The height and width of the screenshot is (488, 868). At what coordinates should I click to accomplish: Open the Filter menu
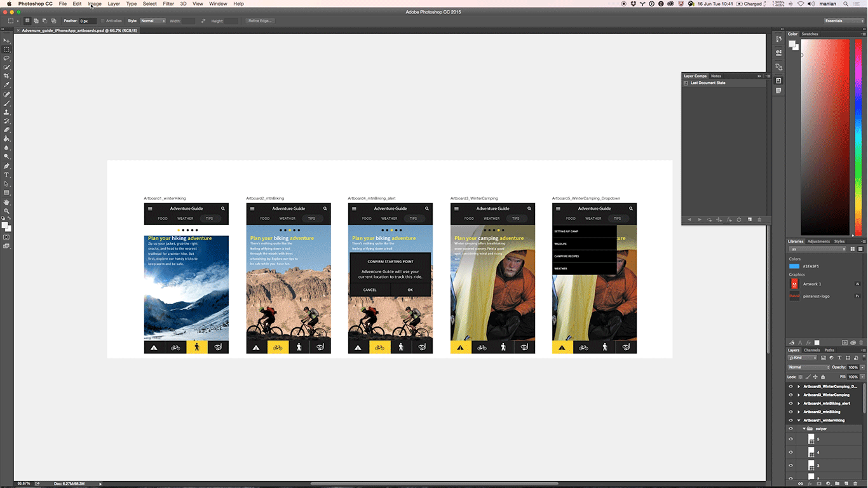pyautogui.click(x=168, y=4)
